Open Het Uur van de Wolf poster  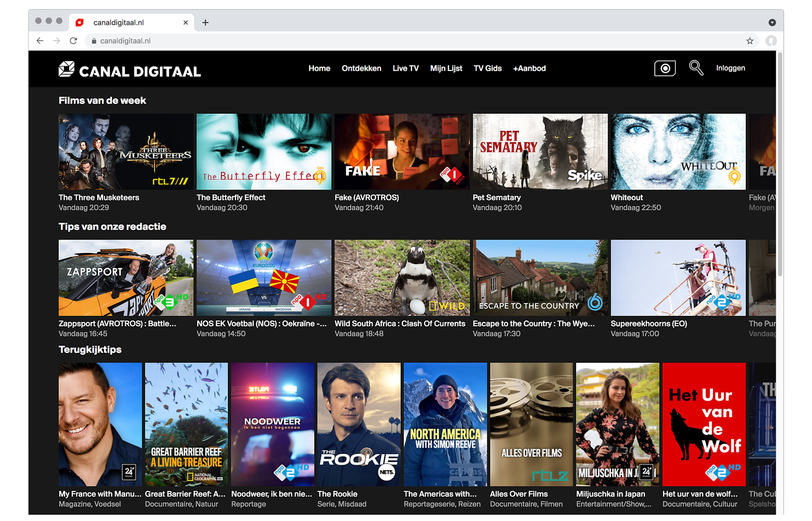pos(704,425)
